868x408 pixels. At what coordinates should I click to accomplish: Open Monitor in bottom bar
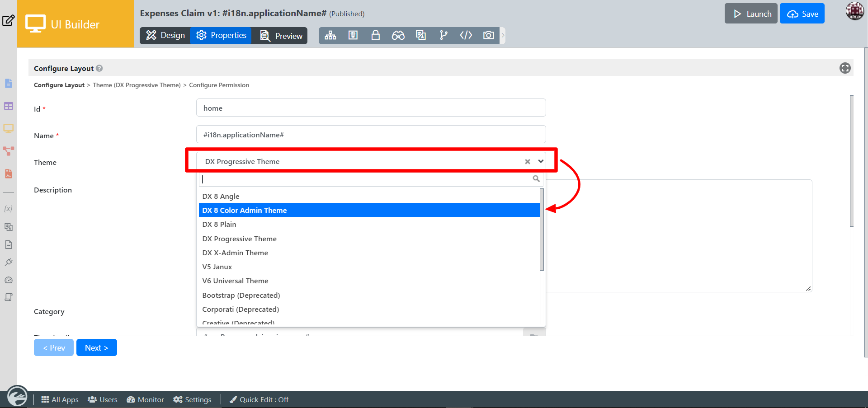tap(145, 399)
